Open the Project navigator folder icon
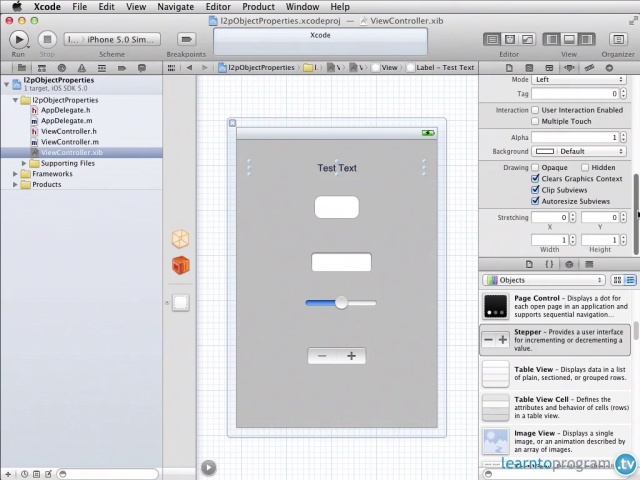The image size is (640, 480). [22, 68]
